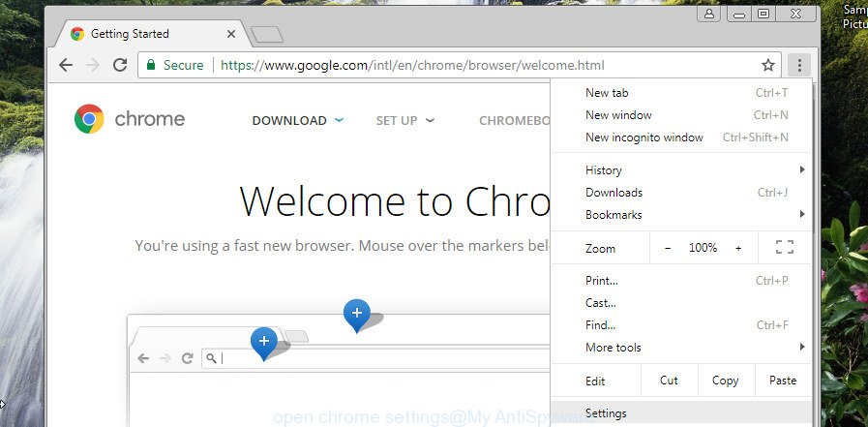This screenshot has width=868, height=427.
Task: Increase zoom with the plus button
Action: 738,248
